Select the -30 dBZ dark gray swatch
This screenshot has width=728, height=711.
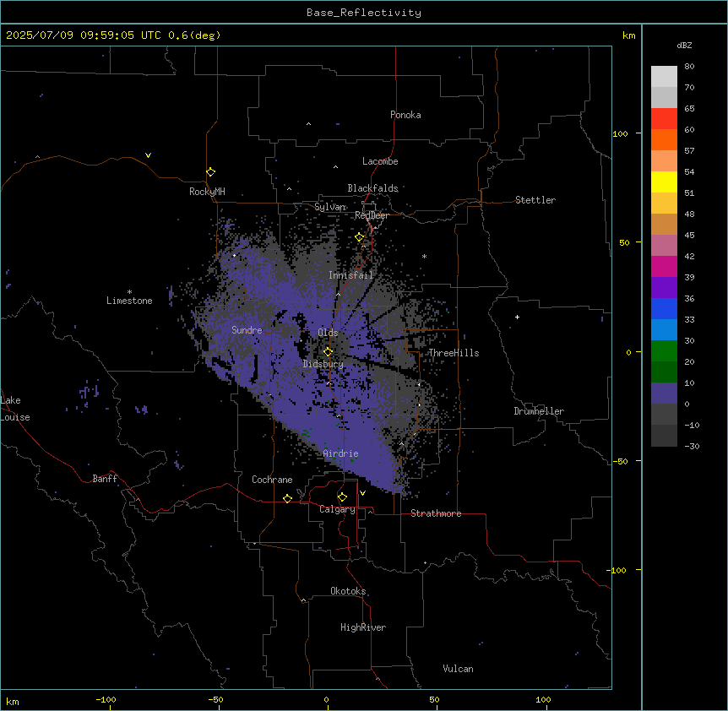point(664,436)
